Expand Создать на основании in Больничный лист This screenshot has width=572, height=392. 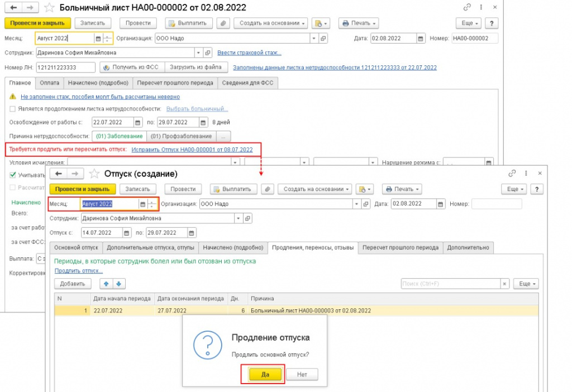point(271,23)
